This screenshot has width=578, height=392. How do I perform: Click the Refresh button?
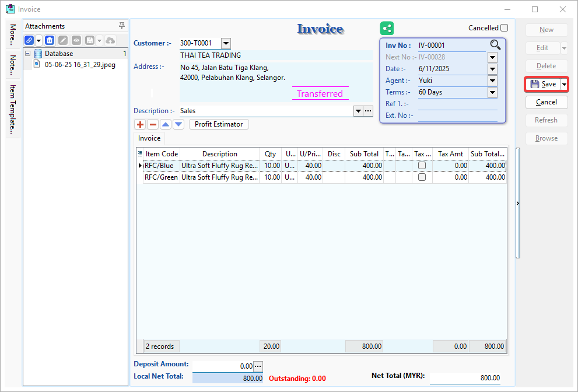point(547,120)
